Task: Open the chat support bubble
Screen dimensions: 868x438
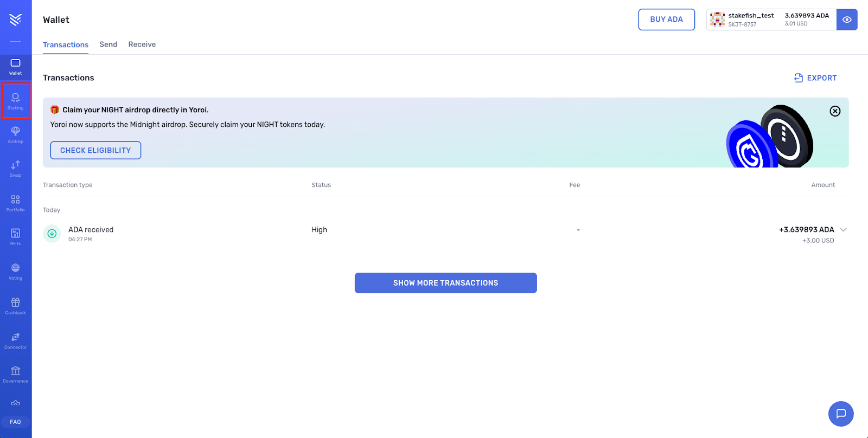Action: pyautogui.click(x=840, y=414)
